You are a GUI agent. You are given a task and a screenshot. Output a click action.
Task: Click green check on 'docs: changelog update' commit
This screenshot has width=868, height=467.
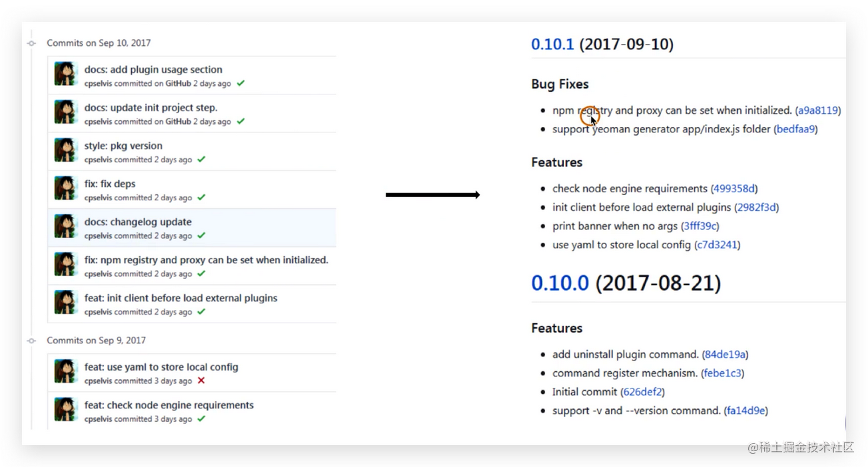pos(201,236)
